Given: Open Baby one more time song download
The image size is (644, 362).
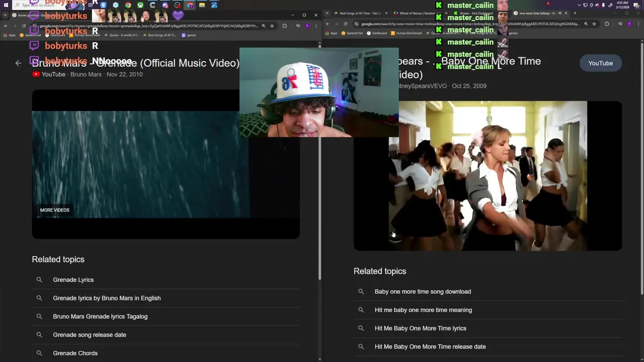Looking at the screenshot, I should (423, 292).
